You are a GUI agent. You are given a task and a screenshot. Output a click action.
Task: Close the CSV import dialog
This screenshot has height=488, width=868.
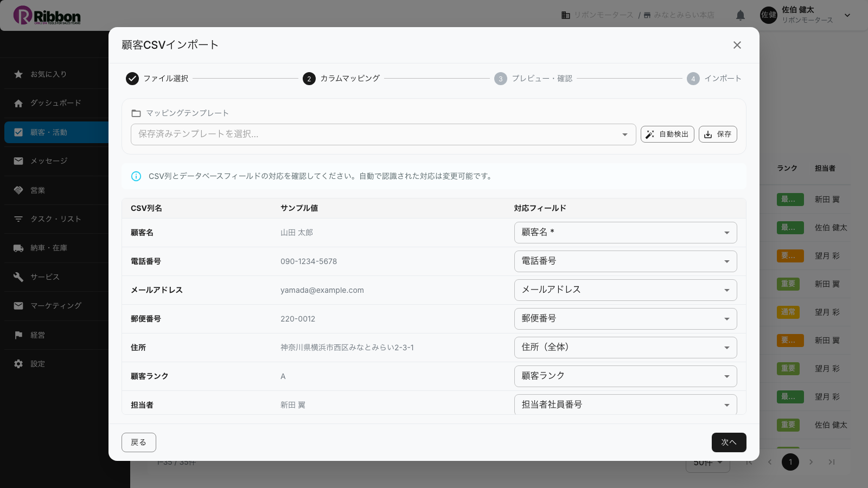point(737,45)
